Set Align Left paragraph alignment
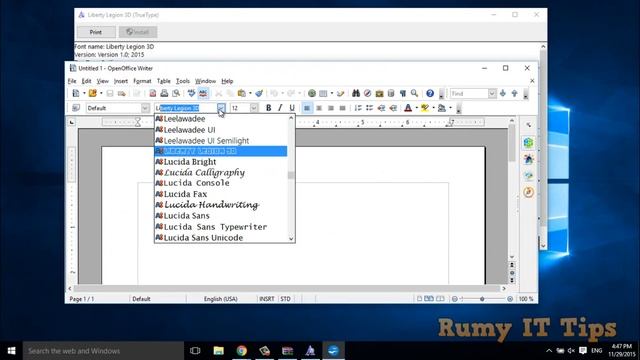The image size is (640, 360). click(307, 108)
